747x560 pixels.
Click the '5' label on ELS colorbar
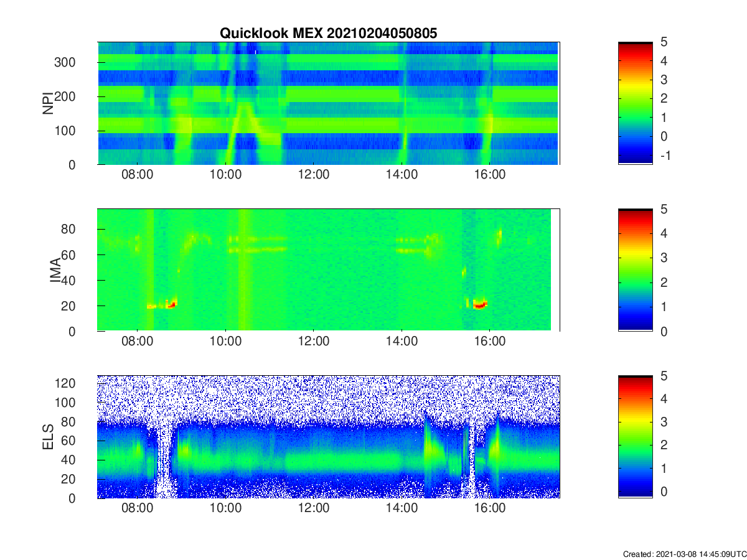pyautogui.click(x=664, y=376)
